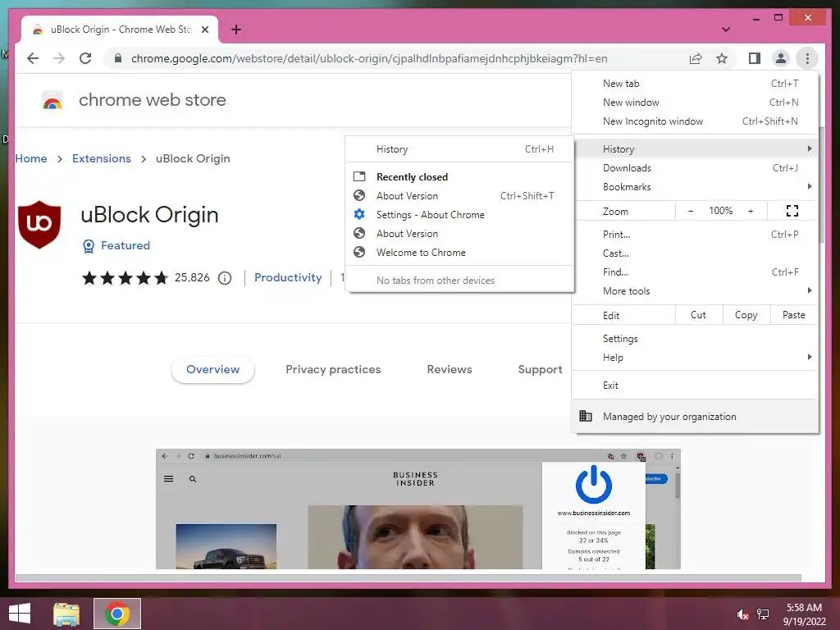840x630 pixels.
Task: Click the Featured badge icon
Action: click(x=89, y=246)
